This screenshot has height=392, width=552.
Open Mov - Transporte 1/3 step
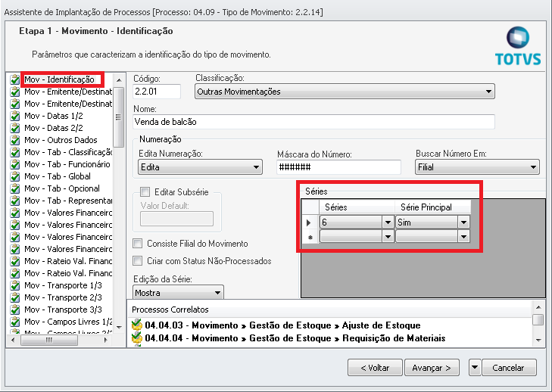click(63, 285)
